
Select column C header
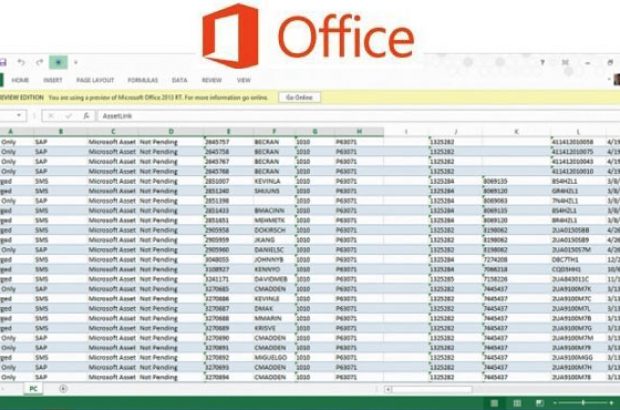coord(113,131)
